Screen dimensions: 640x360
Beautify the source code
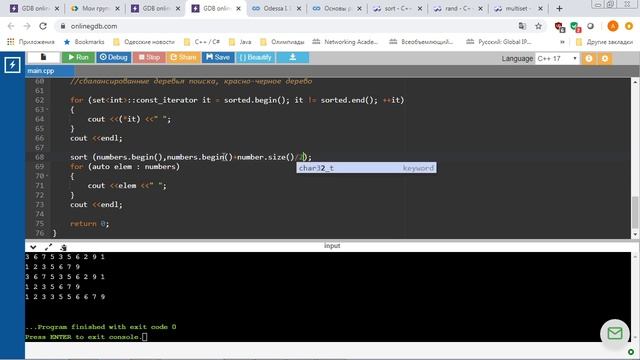point(256,57)
